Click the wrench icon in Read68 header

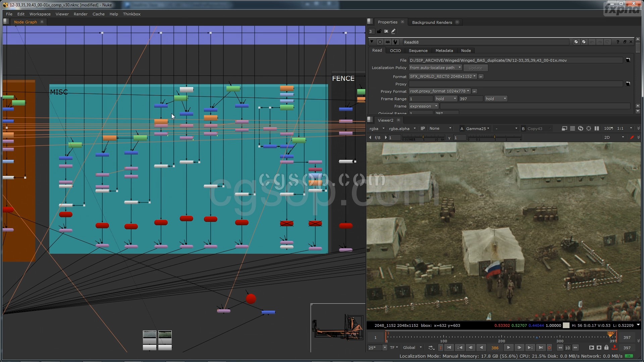tap(395, 42)
